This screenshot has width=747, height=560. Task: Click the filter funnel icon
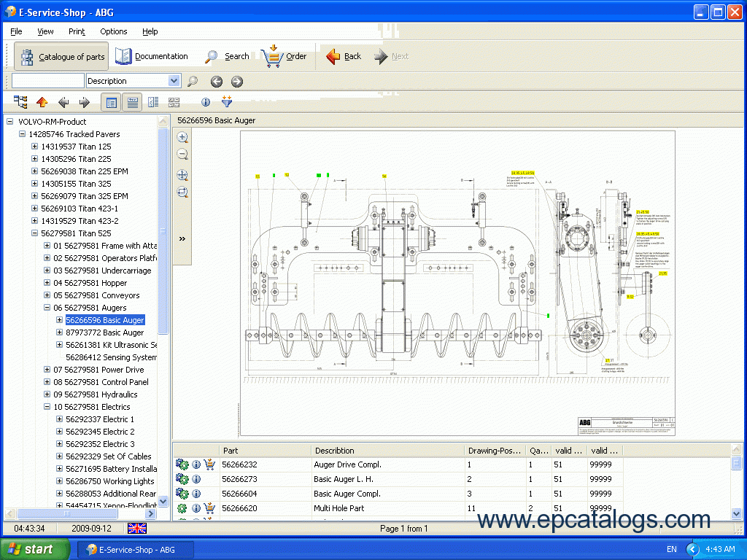coord(227,101)
